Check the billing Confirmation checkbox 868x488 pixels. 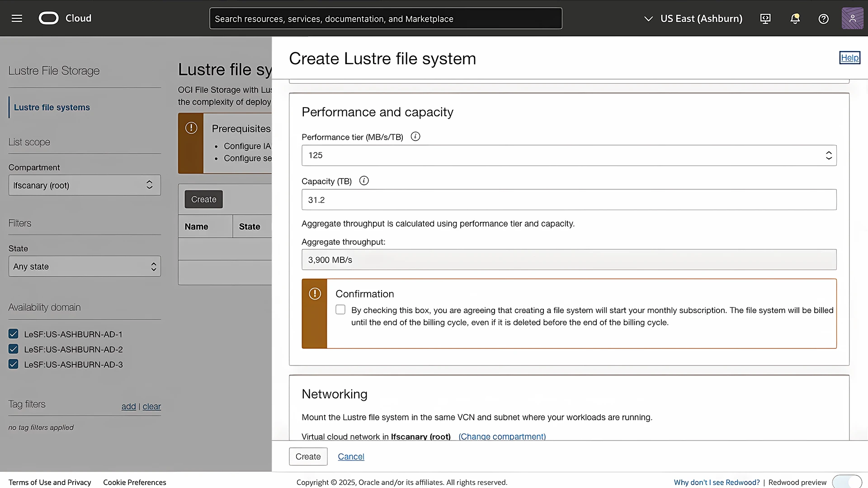click(x=340, y=310)
